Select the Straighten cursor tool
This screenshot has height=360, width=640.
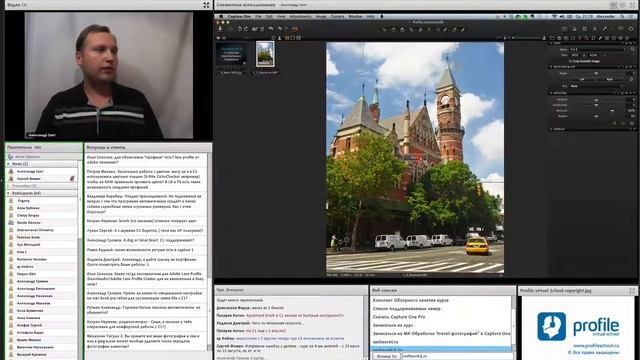click(x=420, y=29)
